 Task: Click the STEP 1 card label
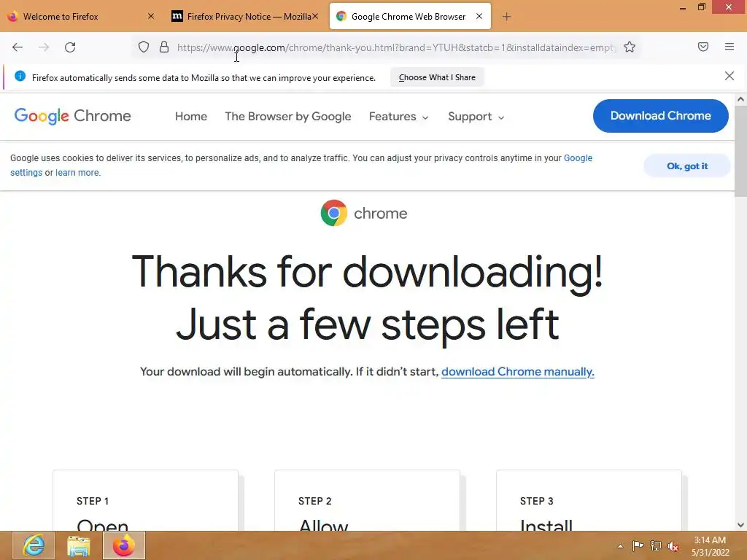click(93, 501)
